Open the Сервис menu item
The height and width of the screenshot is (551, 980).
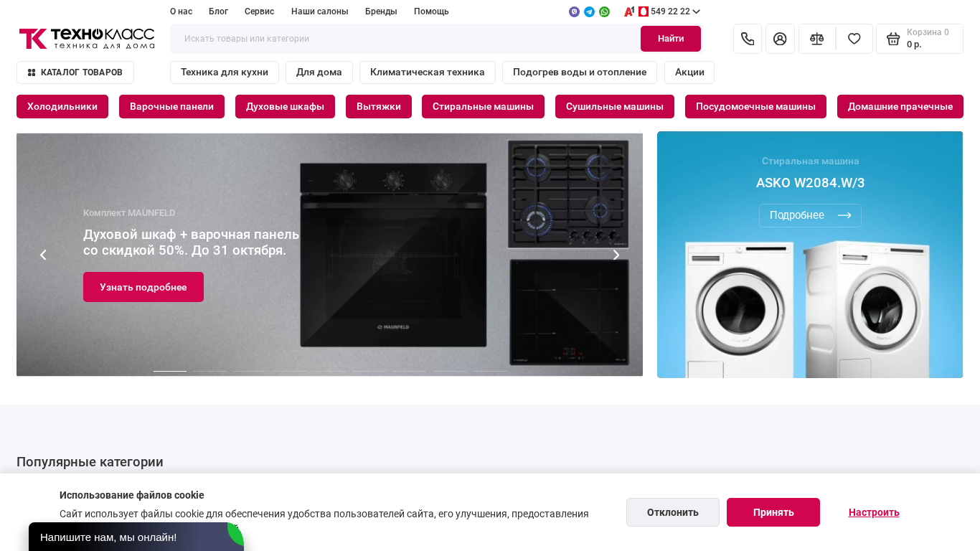[259, 11]
